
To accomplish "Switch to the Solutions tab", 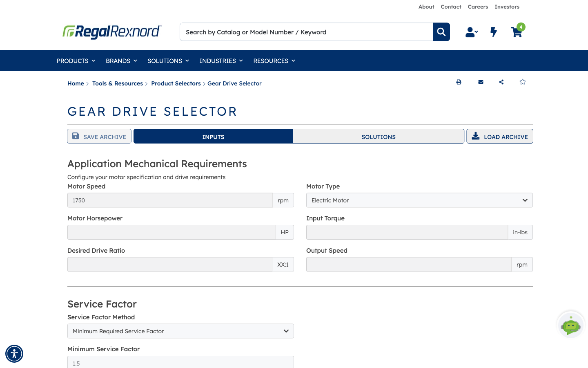I will 379,137.
